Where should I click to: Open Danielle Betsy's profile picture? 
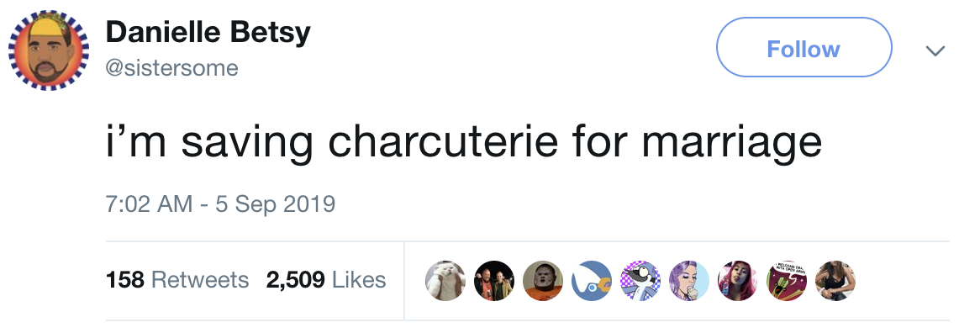tap(48, 50)
